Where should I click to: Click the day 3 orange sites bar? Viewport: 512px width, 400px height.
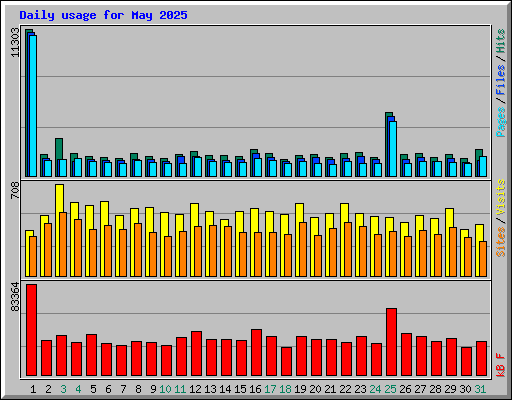pos(63,244)
